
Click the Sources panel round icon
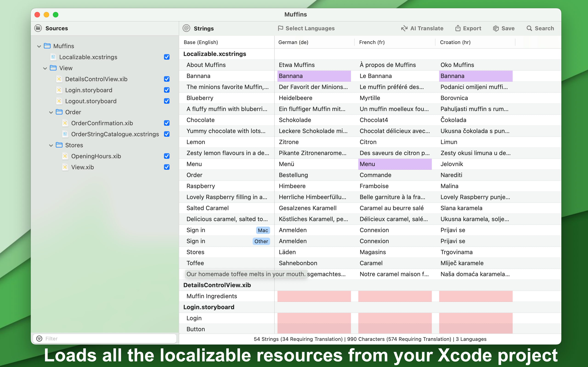(x=38, y=28)
